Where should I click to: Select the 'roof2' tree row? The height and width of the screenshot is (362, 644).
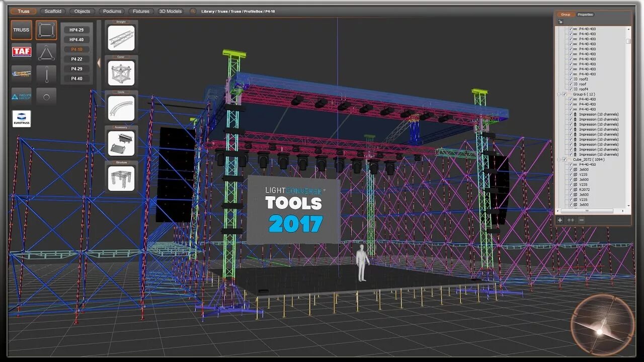[x=584, y=79]
